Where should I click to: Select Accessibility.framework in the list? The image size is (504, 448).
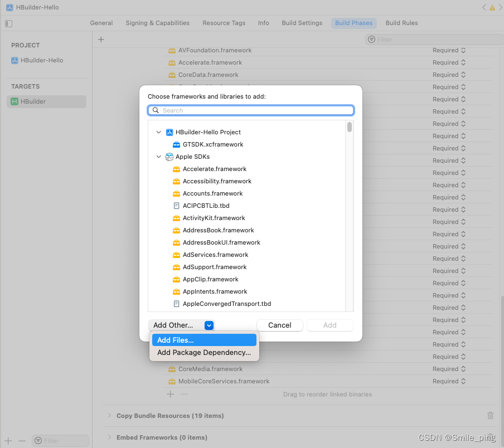point(217,181)
